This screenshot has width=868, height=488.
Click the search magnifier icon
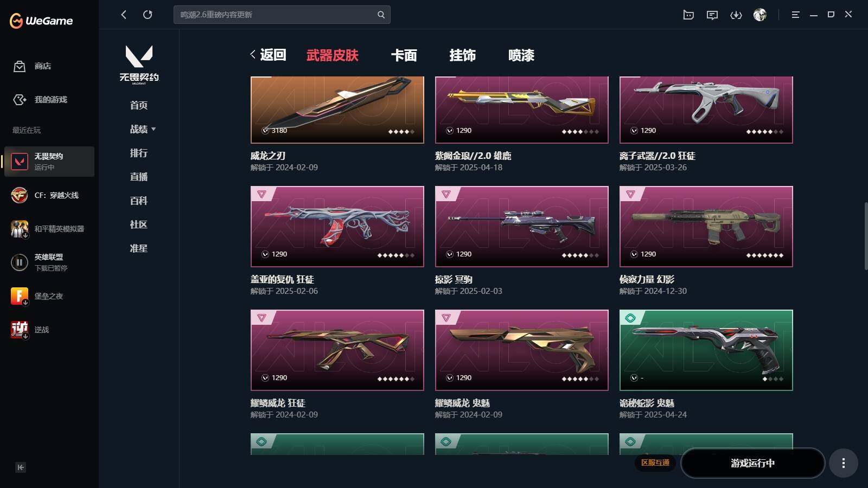click(x=381, y=15)
